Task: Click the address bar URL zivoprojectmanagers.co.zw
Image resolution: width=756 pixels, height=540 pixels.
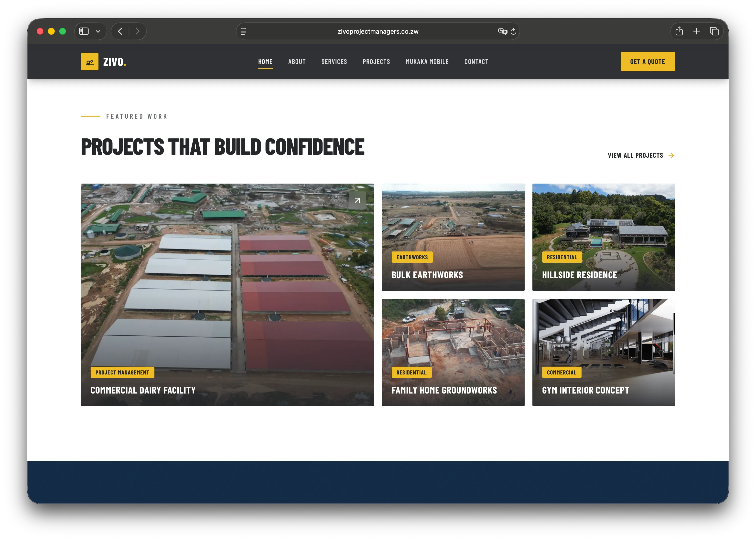Action: pyautogui.click(x=378, y=31)
